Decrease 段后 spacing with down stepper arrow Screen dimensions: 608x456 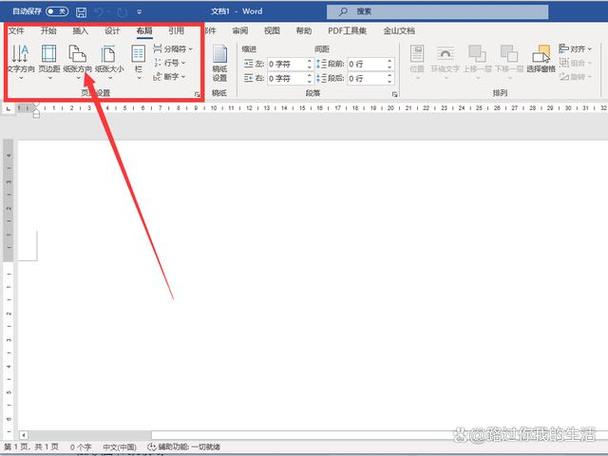coord(389,81)
